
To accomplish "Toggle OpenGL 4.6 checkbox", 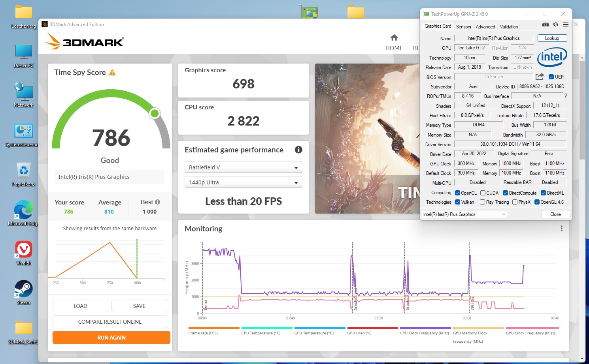I will (537, 202).
